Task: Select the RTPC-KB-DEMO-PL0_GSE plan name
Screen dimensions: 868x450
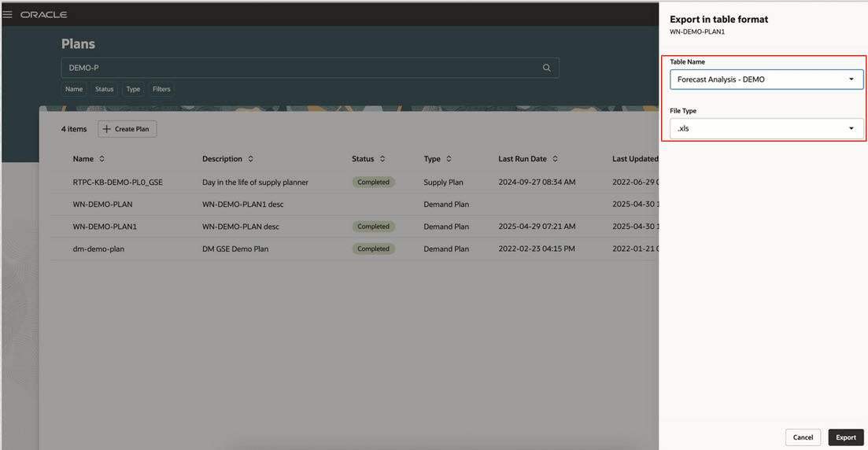Action: click(x=118, y=182)
